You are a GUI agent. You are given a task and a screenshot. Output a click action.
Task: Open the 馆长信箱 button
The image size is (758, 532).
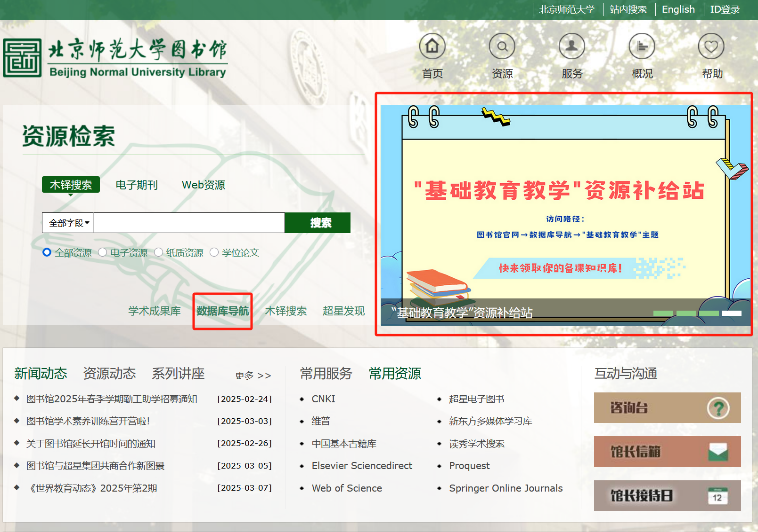tap(667, 451)
